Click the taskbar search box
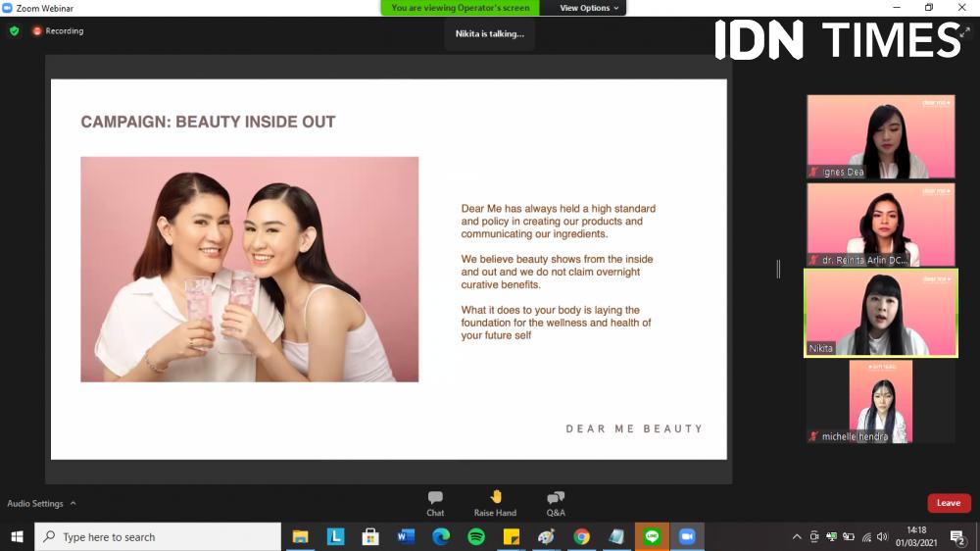Image resolution: width=980 pixels, height=551 pixels. [x=158, y=536]
